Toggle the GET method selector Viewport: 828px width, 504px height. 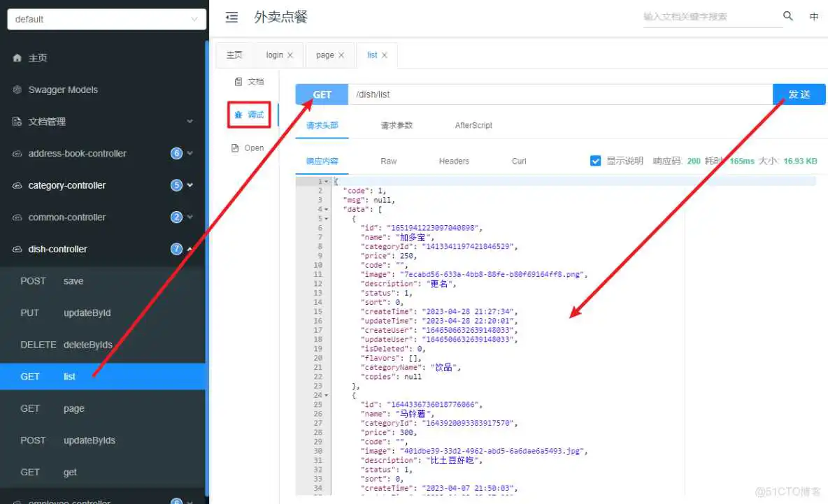click(x=321, y=94)
